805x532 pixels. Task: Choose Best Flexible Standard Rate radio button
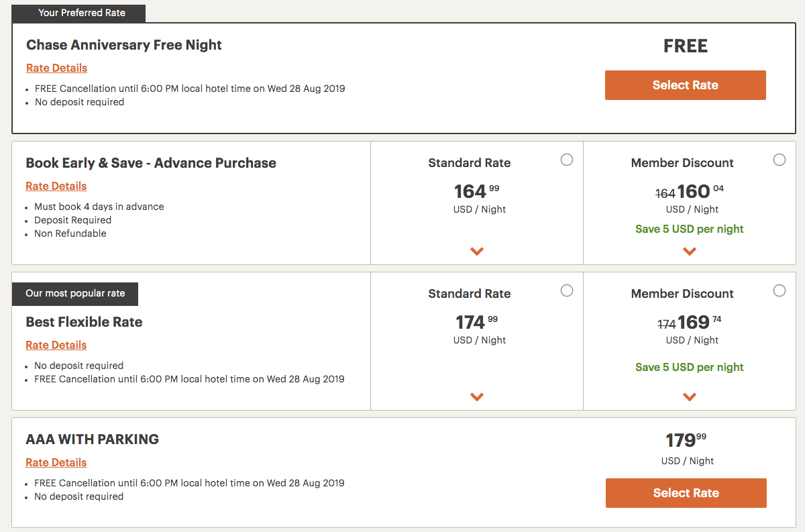point(567,290)
